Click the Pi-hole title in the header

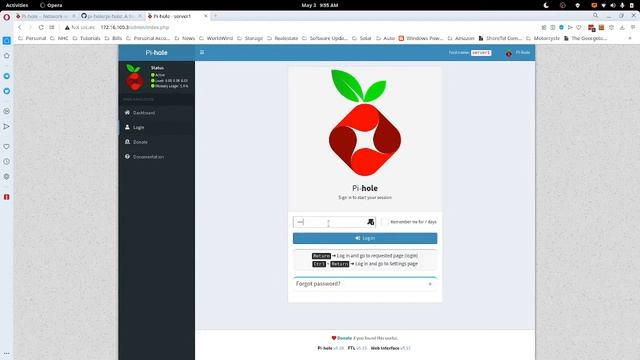tap(157, 53)
